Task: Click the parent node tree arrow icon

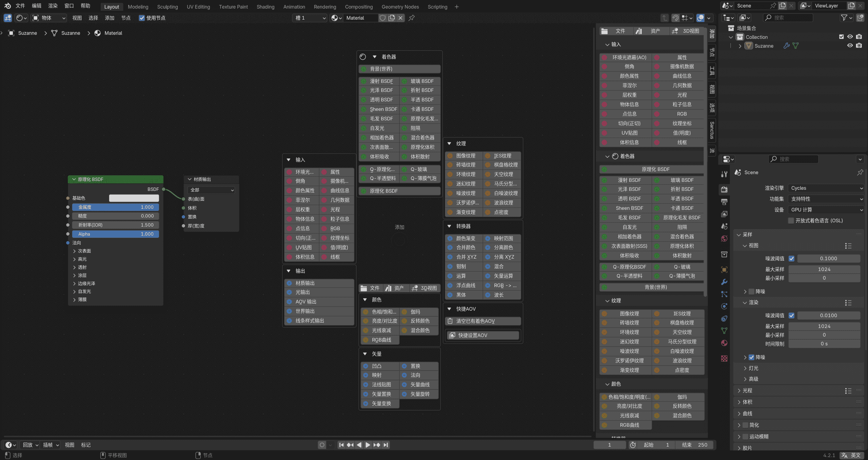Action: pyautogui.click(x=665, y=18)
